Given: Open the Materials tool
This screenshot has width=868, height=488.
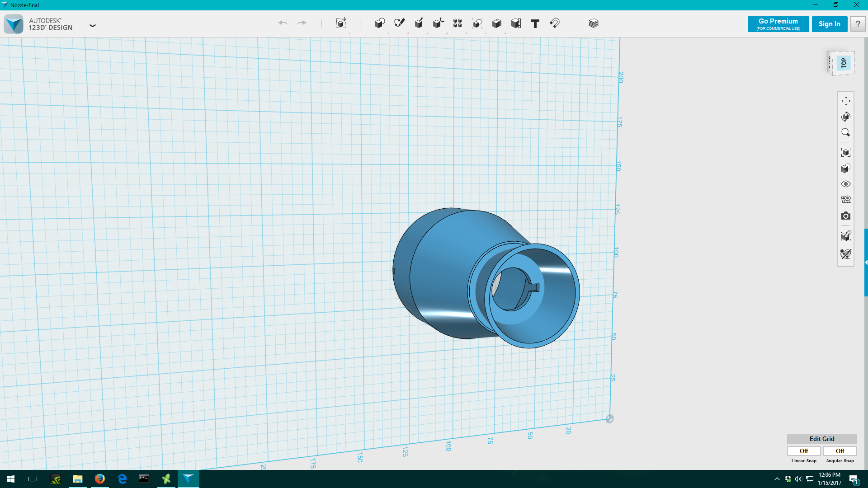Looking at the screenshot, I should click(594, 23).
